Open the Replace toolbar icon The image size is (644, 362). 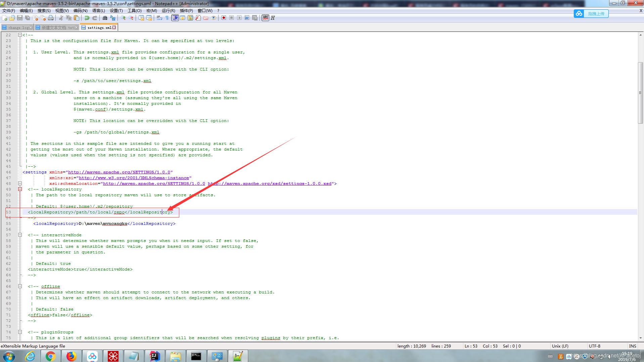pyautogui.click(x=113, y=18)
